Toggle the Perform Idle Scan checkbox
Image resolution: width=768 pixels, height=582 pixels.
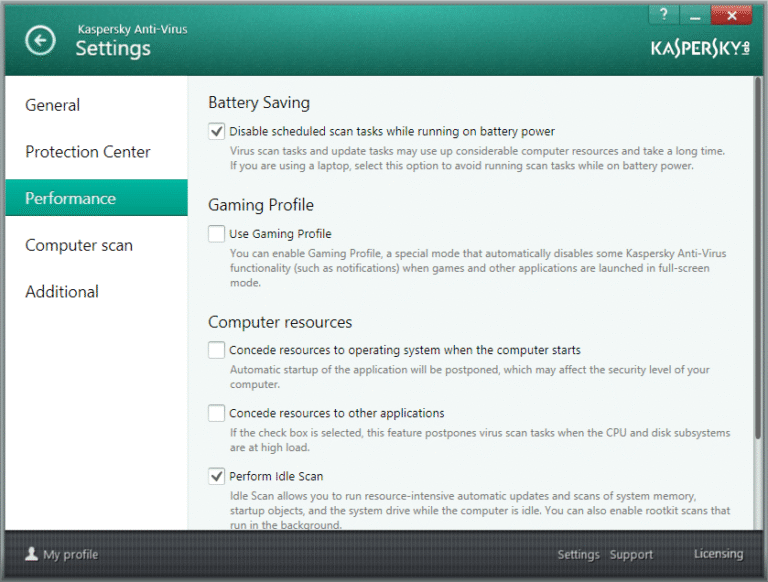click(217, 476)
